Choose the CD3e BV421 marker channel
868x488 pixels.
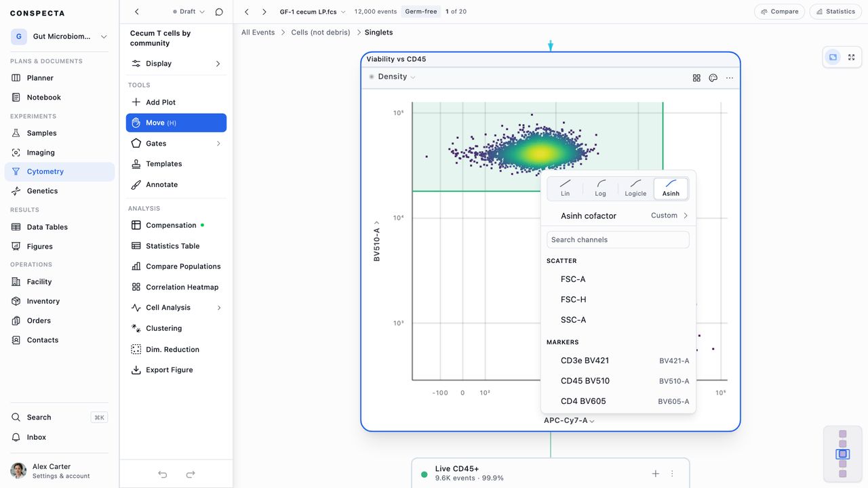click(618, 361)
